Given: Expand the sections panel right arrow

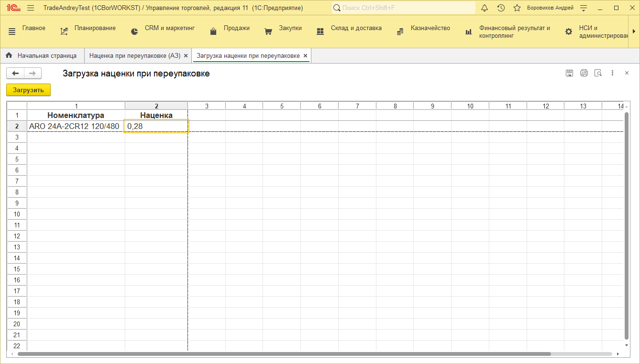Looking at the screenshot, I should tap(634, 31).
